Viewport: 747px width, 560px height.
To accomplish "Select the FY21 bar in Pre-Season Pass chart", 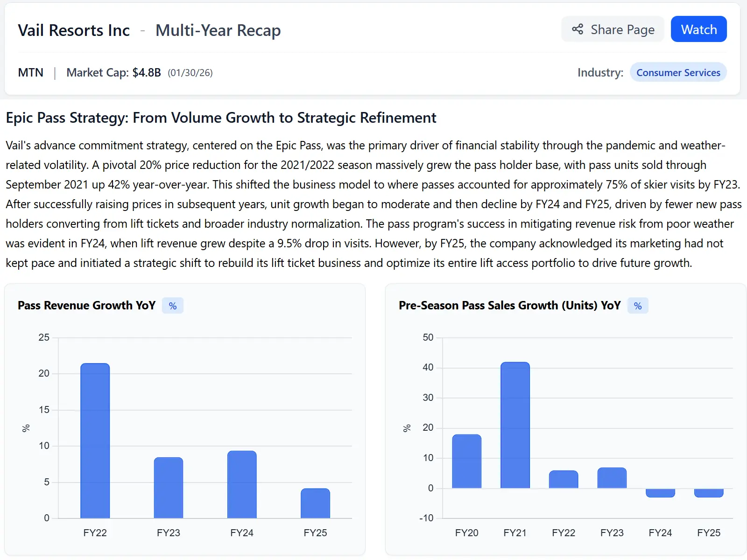I will click(515, 425).
